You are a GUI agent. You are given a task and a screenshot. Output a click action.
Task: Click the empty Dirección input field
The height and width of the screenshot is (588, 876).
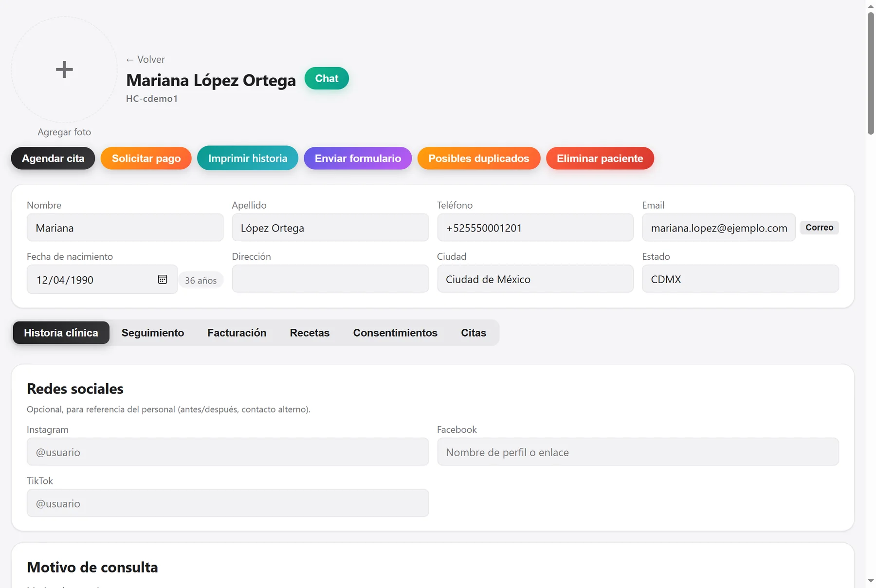[330, 279]
